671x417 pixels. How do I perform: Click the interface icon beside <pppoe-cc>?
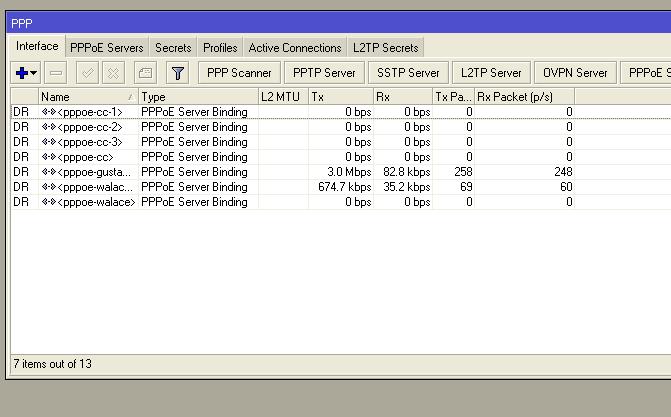pyautogui.click(x=49, y=157)
